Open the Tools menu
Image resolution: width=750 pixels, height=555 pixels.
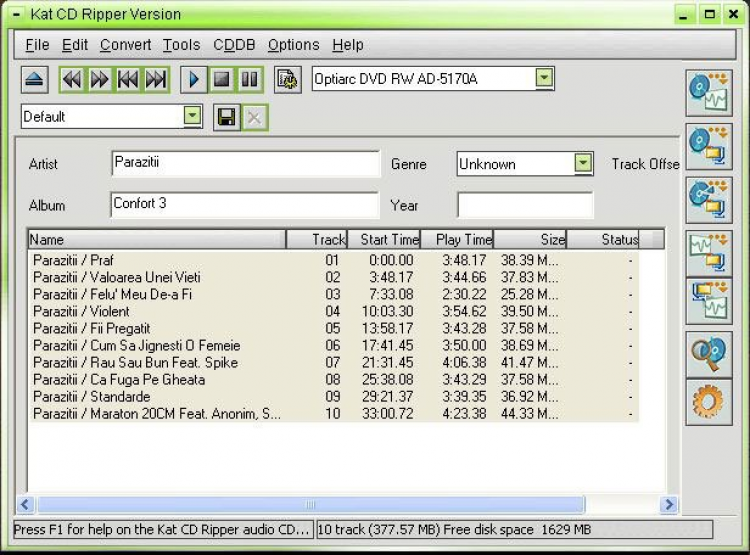(181, 45)
